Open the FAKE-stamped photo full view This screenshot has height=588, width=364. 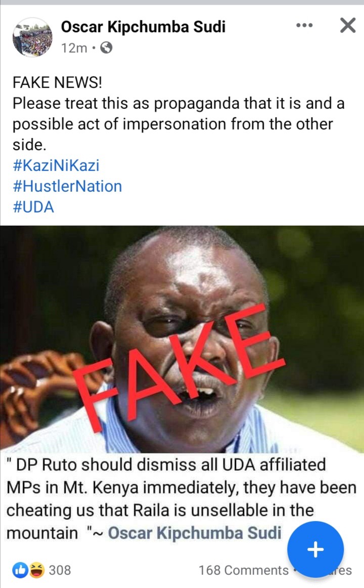182,339
